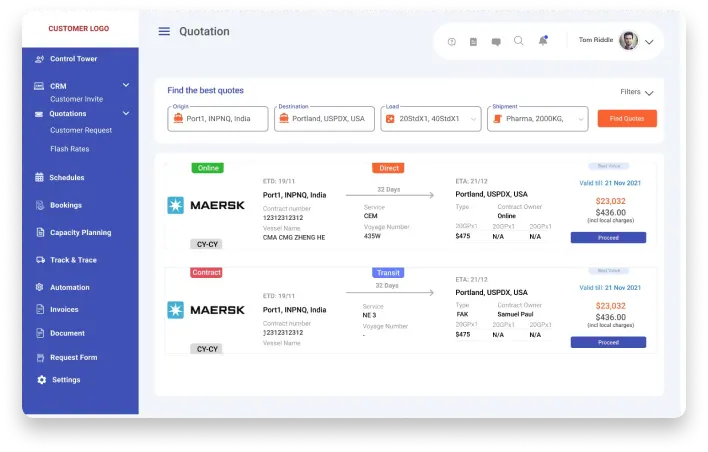Open Track & Trace menu item

tap(73, 260)
